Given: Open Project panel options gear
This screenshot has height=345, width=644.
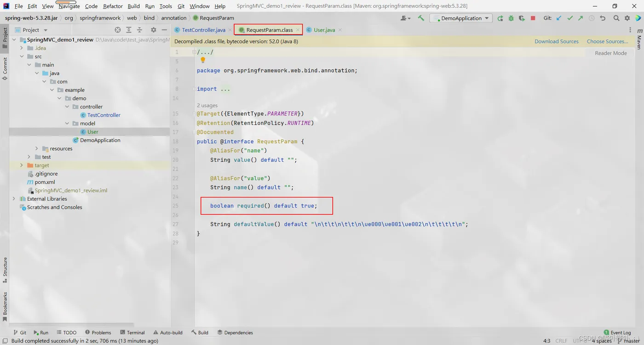Looking at the screenshot, I should (153, 30).
